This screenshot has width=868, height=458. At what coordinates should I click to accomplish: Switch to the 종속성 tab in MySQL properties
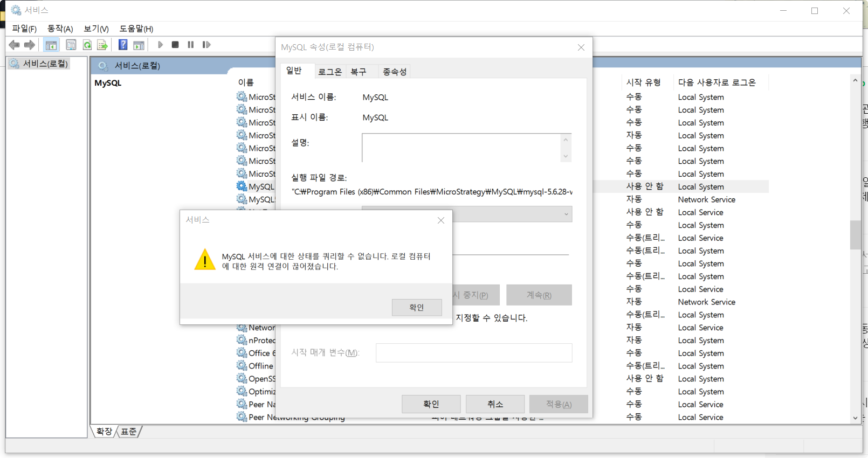click(395, 72)
